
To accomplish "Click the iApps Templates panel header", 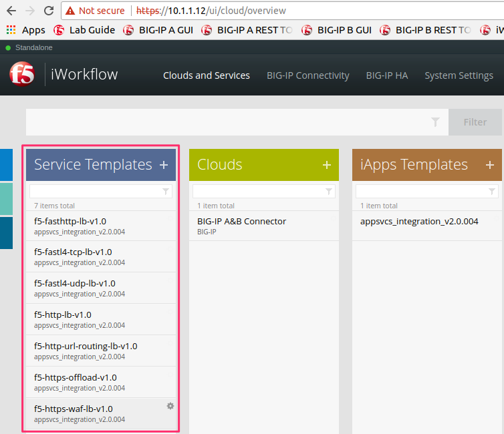I will [427, 165].
